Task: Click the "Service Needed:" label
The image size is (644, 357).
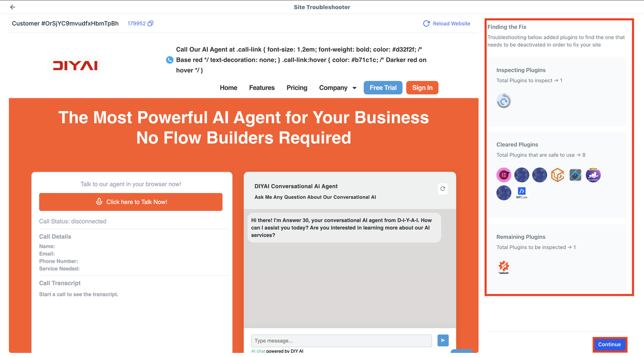Action: click(x=59, y=268)
